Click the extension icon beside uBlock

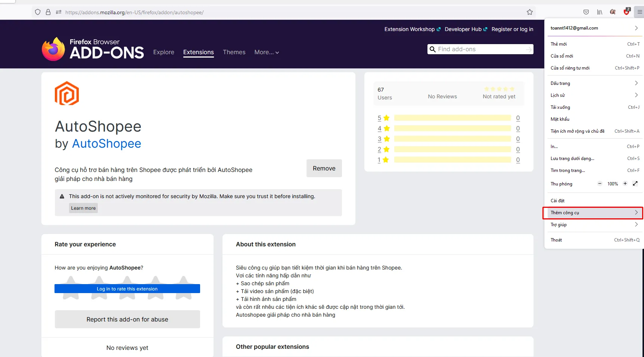[613, 12]
